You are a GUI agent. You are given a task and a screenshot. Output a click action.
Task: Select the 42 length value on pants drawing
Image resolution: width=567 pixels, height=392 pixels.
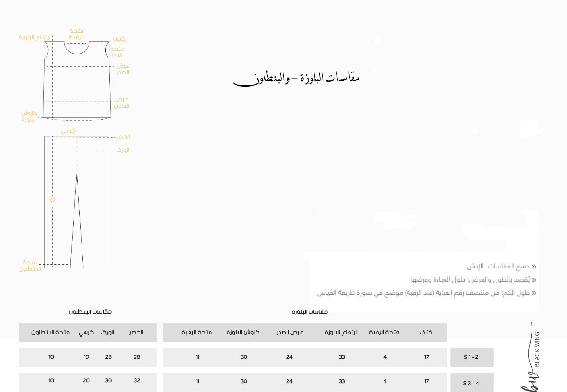53,200
